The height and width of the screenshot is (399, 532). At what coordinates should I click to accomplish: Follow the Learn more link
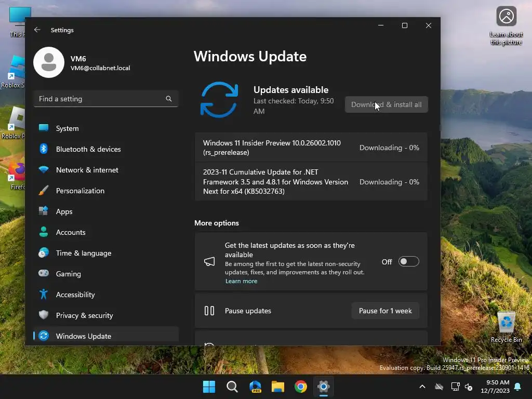[x=241, y=281]
